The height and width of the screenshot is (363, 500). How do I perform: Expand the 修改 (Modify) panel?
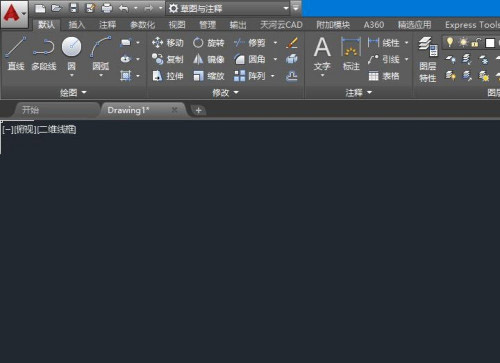(x=225, y=92)
